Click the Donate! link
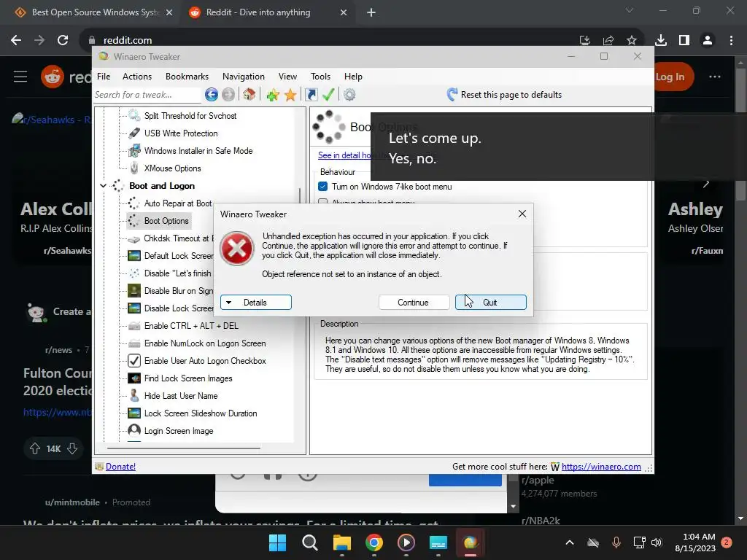This screenshot has height=560, width=747. [x=120, y=467]
